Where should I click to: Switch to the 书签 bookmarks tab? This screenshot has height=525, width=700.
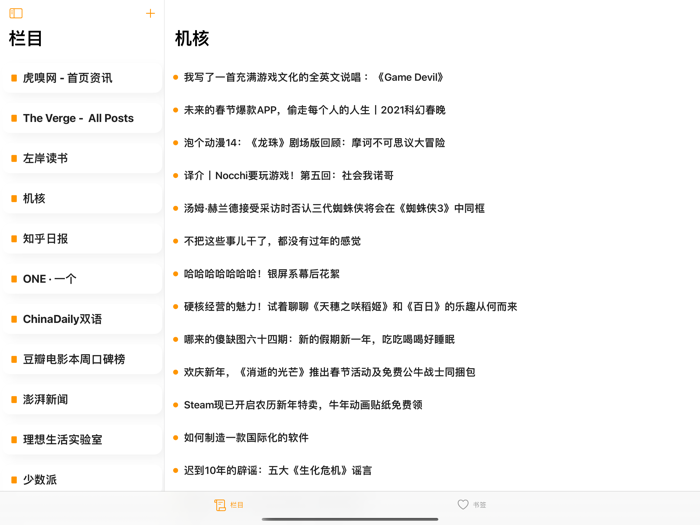tap(471, 504)
